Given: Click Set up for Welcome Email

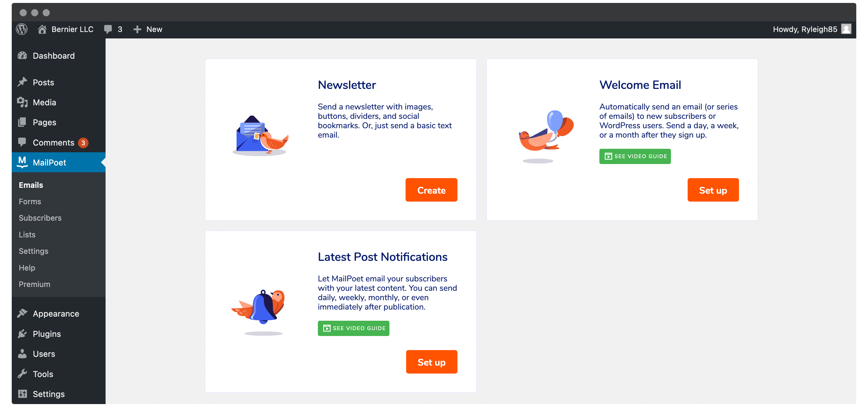Looking at the screenshot, I should [713, 189].
